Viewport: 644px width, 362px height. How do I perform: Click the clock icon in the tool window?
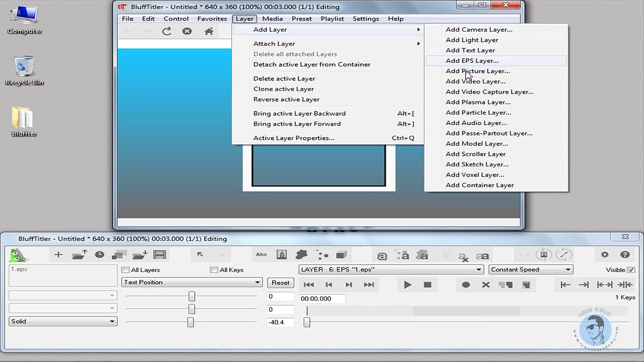click(100, 255)
